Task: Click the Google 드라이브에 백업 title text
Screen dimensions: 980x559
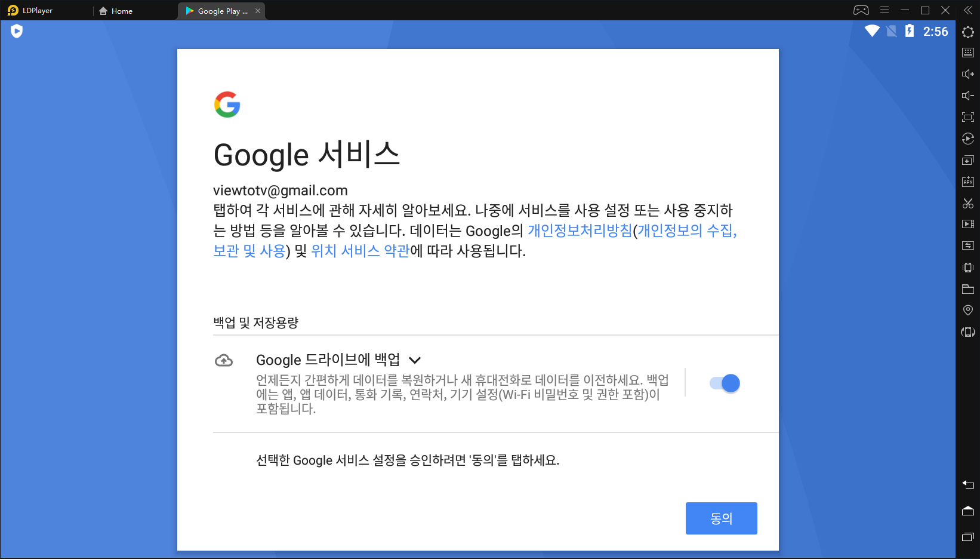Action: [x=328, y=360]
